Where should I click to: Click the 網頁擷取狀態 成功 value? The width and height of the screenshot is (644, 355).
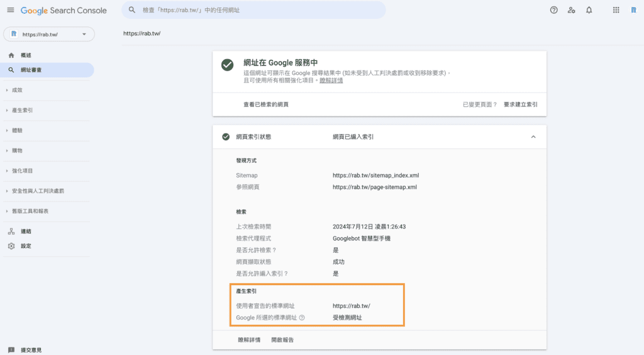(338, 262)
